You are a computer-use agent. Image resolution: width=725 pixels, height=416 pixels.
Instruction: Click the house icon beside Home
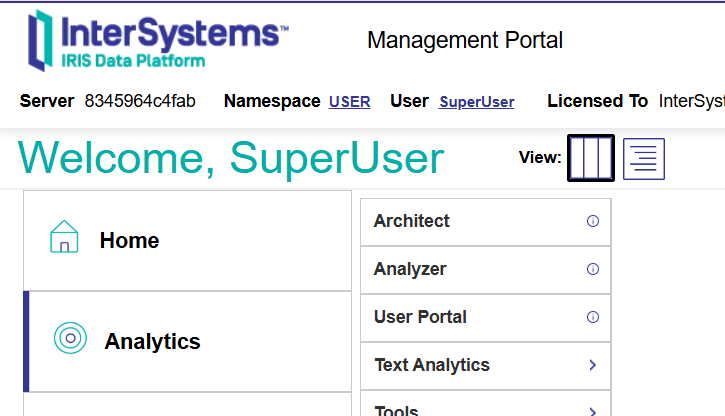click(x=64, y=238)
